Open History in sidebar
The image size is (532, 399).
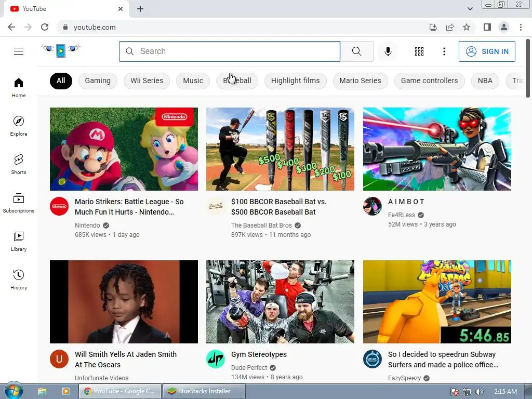tap(19, 280)
